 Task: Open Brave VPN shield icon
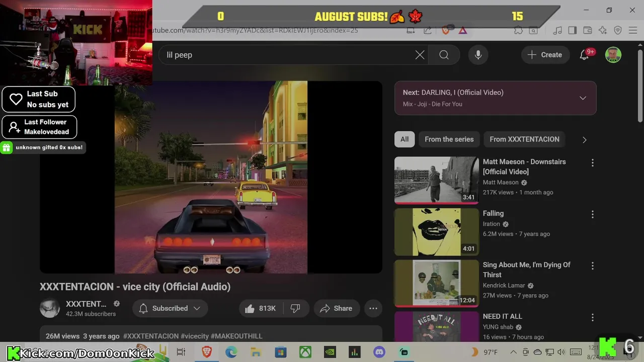pyautogui.click(x=618, y=30)
